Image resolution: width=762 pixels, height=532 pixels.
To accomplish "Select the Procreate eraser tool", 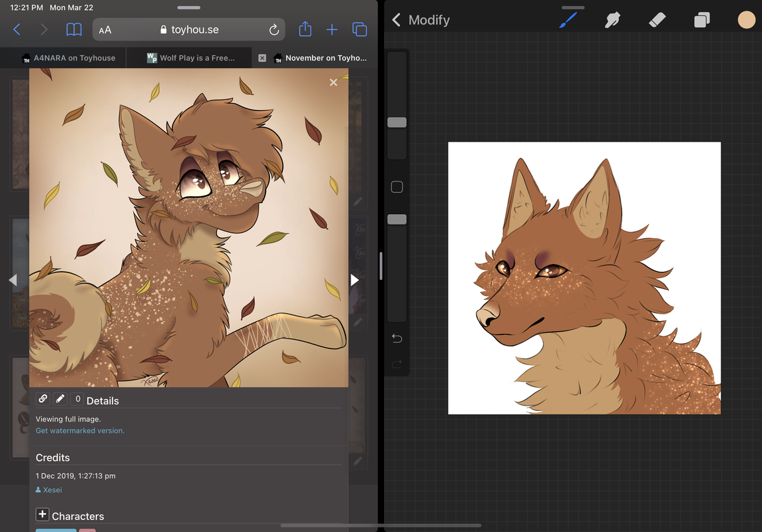I will coord(657,20).
